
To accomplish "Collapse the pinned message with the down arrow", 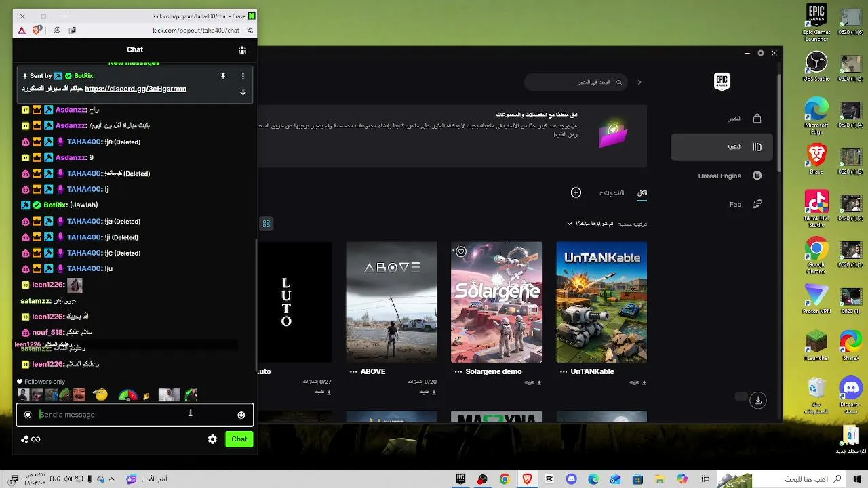I will pyautogui.click(x=243, y=91).
